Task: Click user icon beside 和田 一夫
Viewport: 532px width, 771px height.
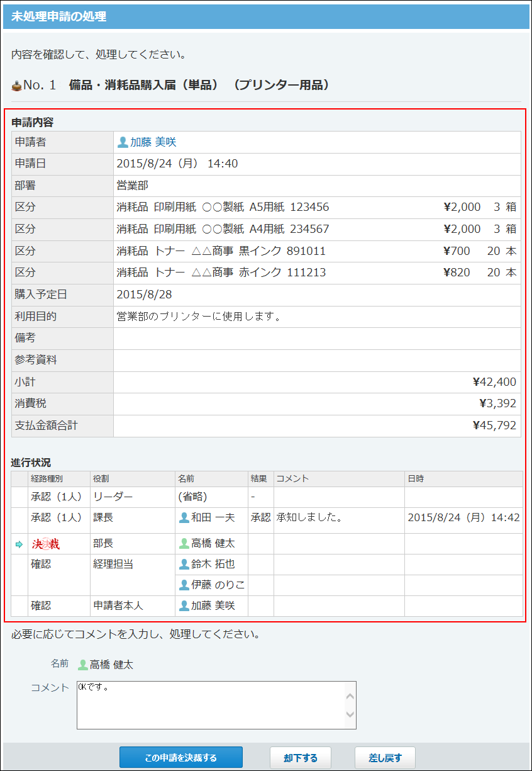Action: coord(184,517)
